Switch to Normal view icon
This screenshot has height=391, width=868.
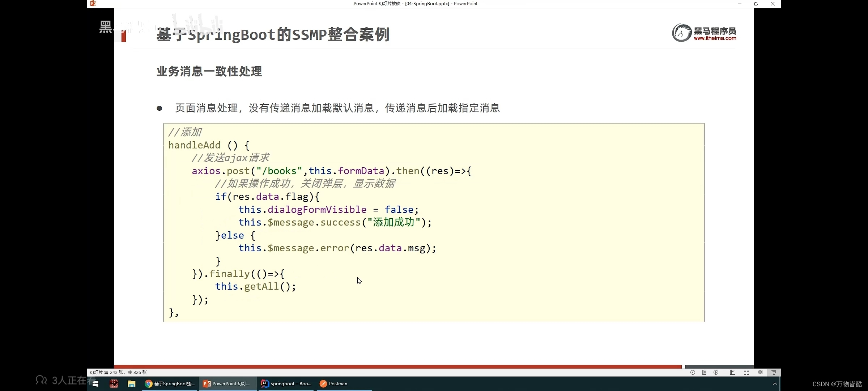click(733, 372)
